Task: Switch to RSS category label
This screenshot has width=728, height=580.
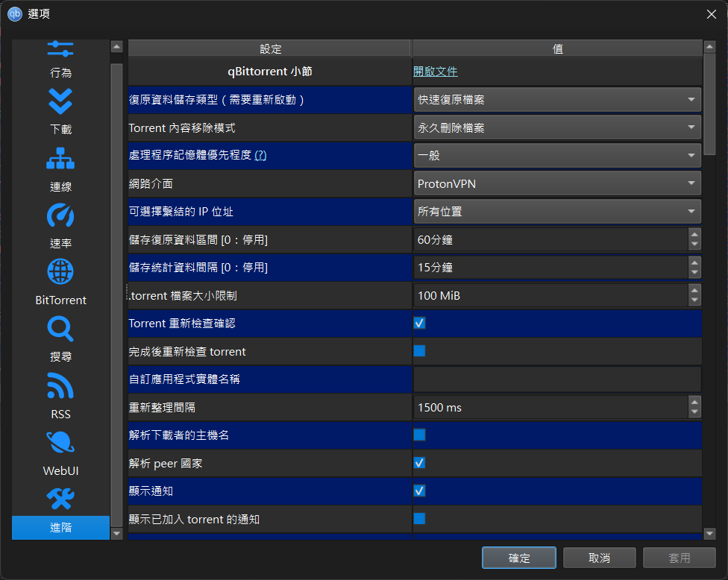Action: pyautogui.click(x=60, y=414)
